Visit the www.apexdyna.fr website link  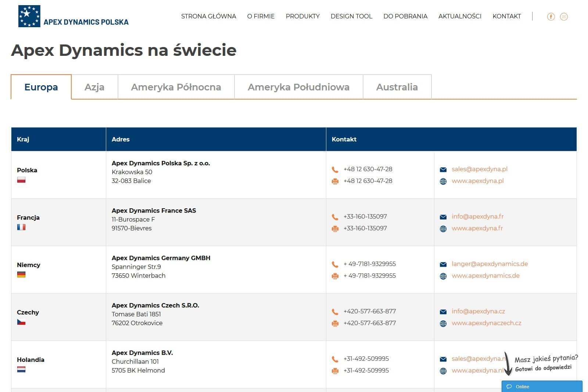click(x=477, y=228)
